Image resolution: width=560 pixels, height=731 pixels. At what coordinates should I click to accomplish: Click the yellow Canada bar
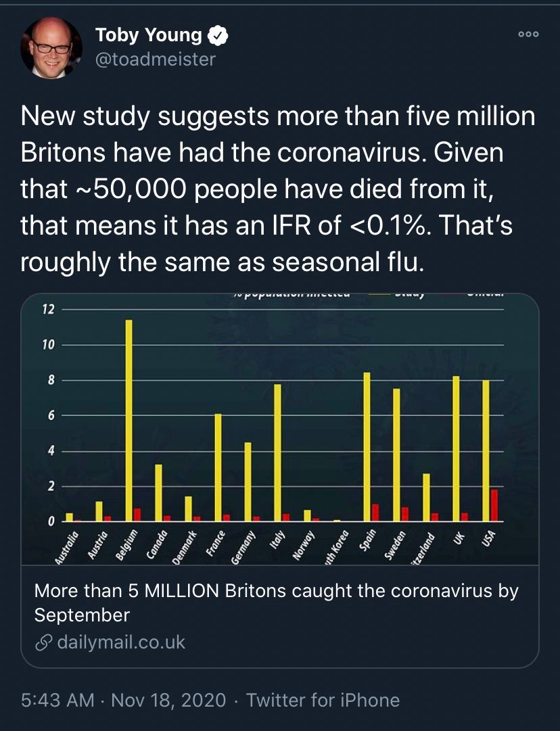(158, 492)
